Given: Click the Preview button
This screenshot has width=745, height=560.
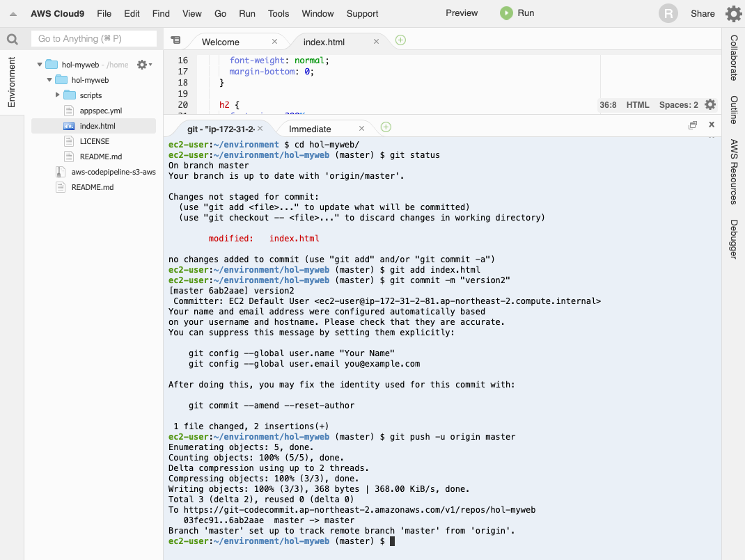Looking at the screenshot, I should [x=462, y=13].
